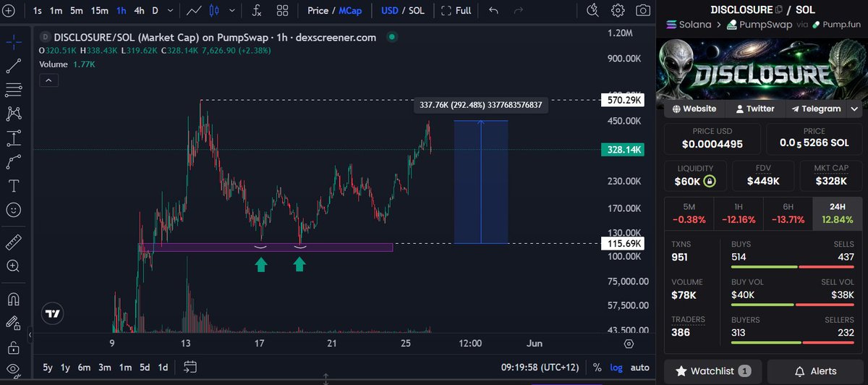This screenshot has width=868, height=385.
Task: Select the 5M price change tab
Action: tap(689, 213)
